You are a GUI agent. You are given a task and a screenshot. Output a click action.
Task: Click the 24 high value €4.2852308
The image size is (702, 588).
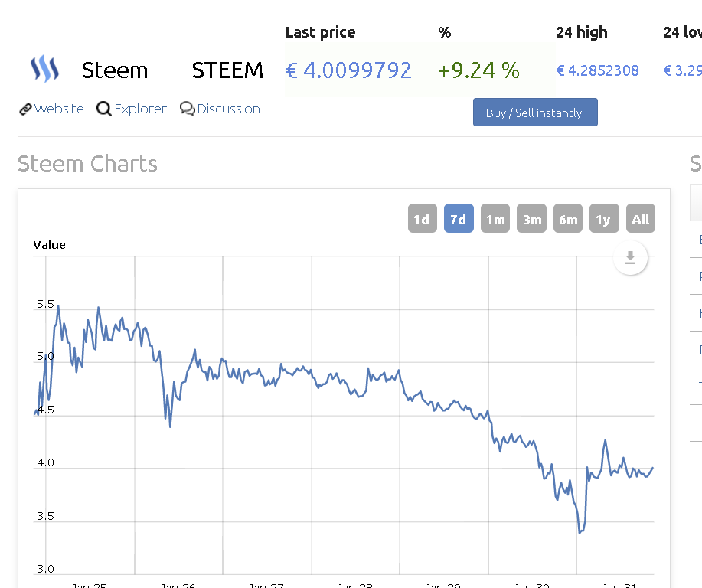click(x=599, y=70)
